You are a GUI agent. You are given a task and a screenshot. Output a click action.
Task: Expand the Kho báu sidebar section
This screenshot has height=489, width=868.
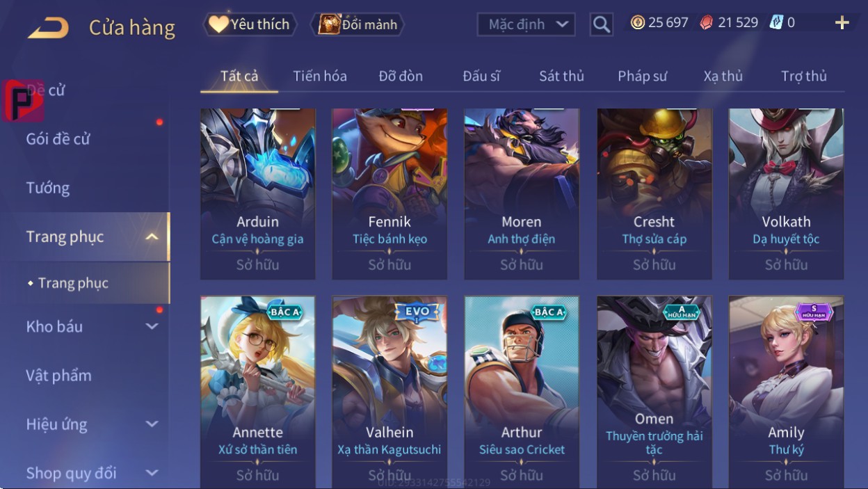152,326
